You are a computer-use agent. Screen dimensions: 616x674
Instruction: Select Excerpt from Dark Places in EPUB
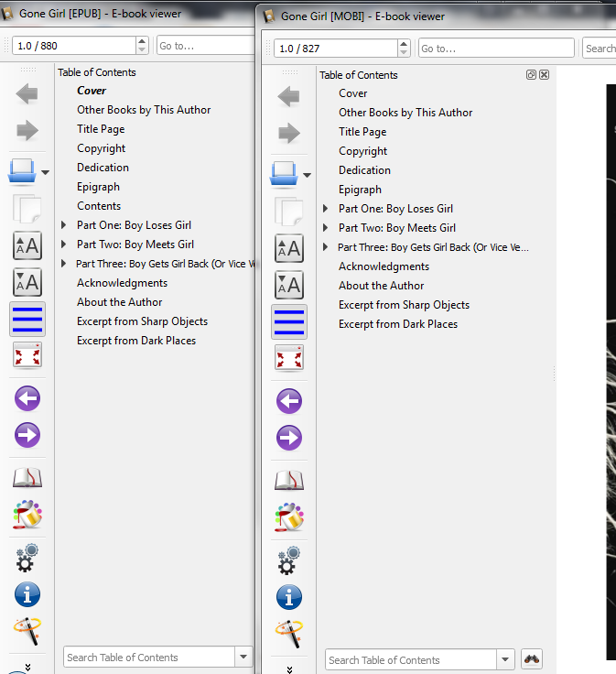click(x=136, y=341)
